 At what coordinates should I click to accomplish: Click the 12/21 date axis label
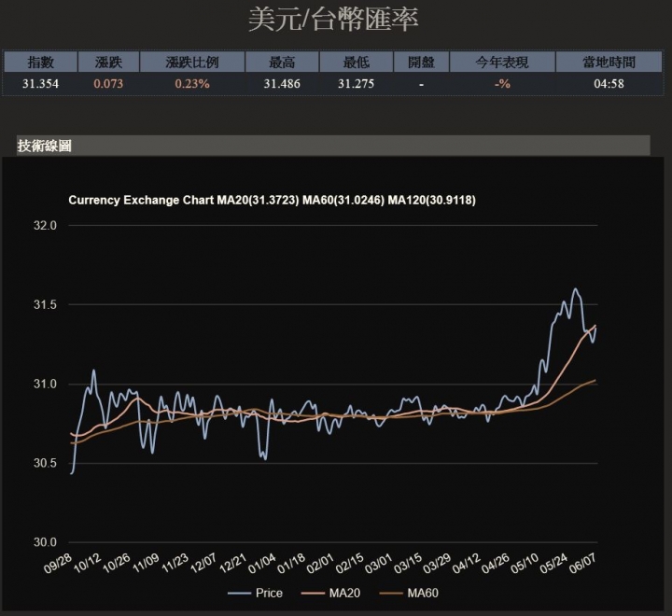click(232, 563)
